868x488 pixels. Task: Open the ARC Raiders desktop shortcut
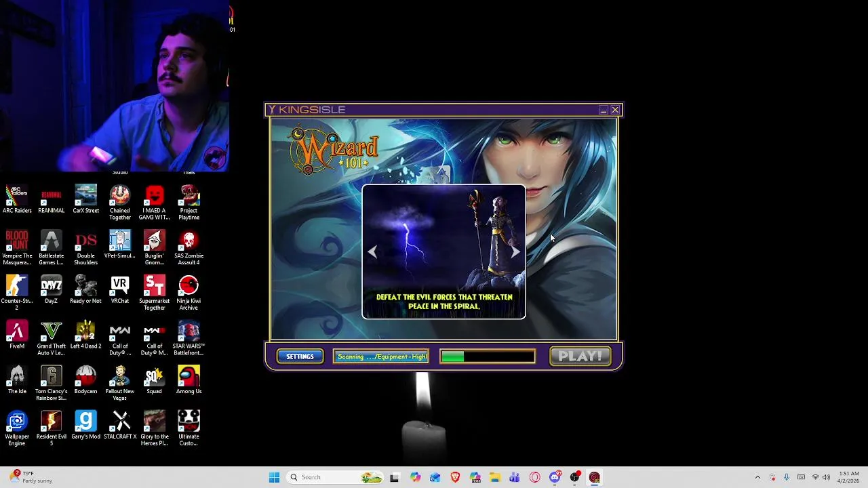pyautogui.click(x=17, y=199)
